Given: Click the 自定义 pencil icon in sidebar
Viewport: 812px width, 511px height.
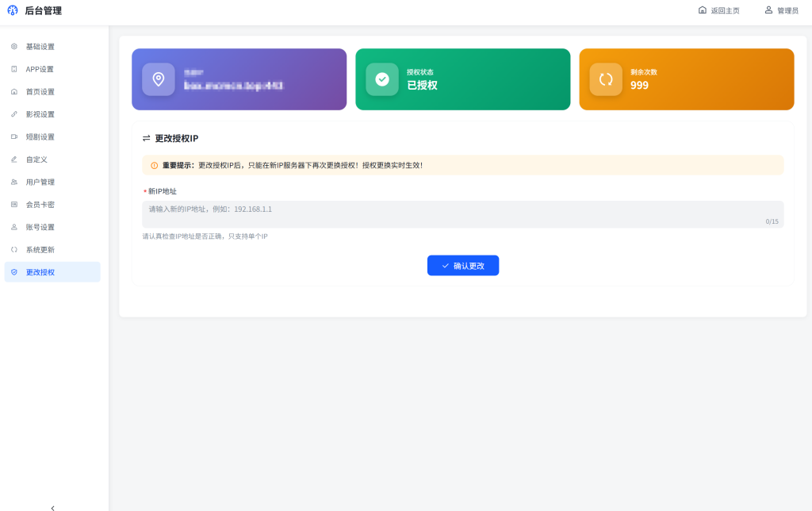Looking at the screenshot, I should pos(14,159).
